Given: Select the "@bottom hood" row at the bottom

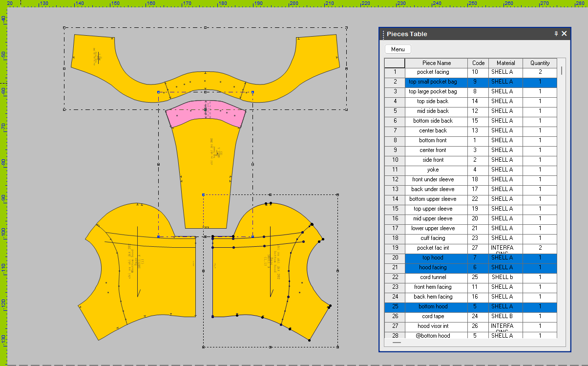Looking at the screenshot, I should [x=435, y=336].
